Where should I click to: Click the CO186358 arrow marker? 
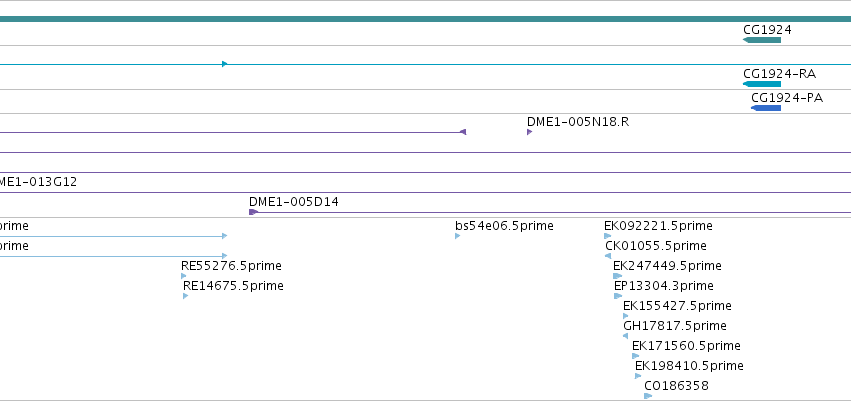(648, 396)
